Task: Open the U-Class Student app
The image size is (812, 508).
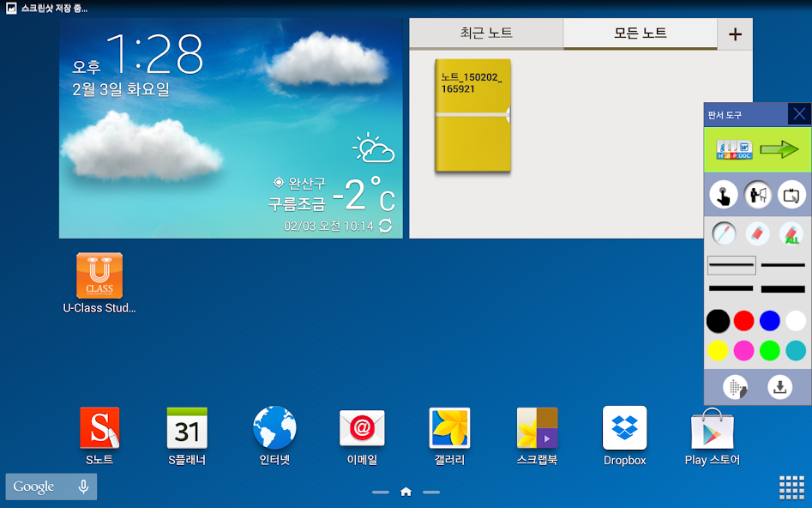Action: [x=99, y=276]
